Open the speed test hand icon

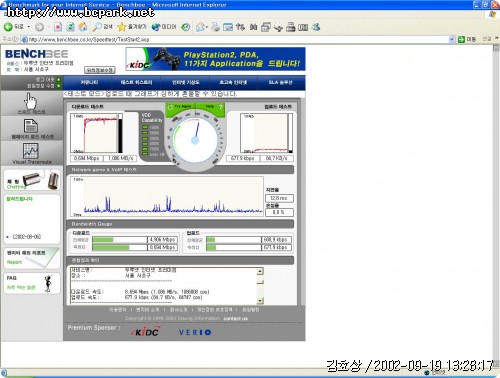(31, 101)
